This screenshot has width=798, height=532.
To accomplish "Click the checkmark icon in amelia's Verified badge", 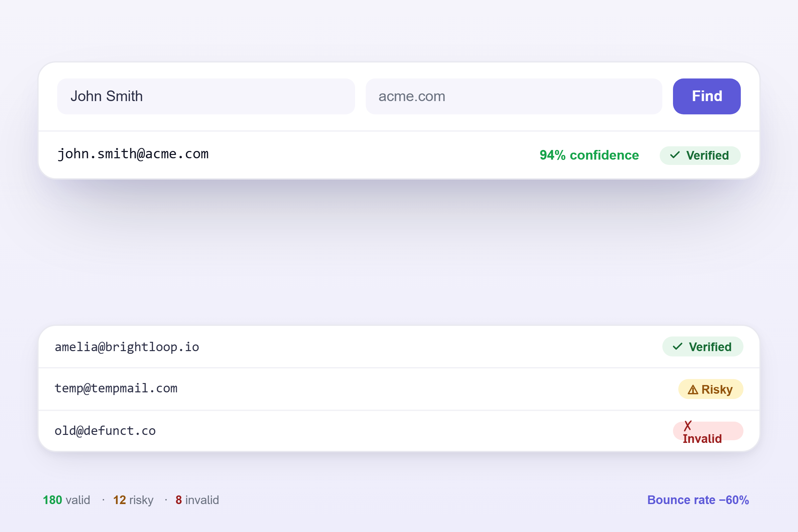I will point(678,346).
